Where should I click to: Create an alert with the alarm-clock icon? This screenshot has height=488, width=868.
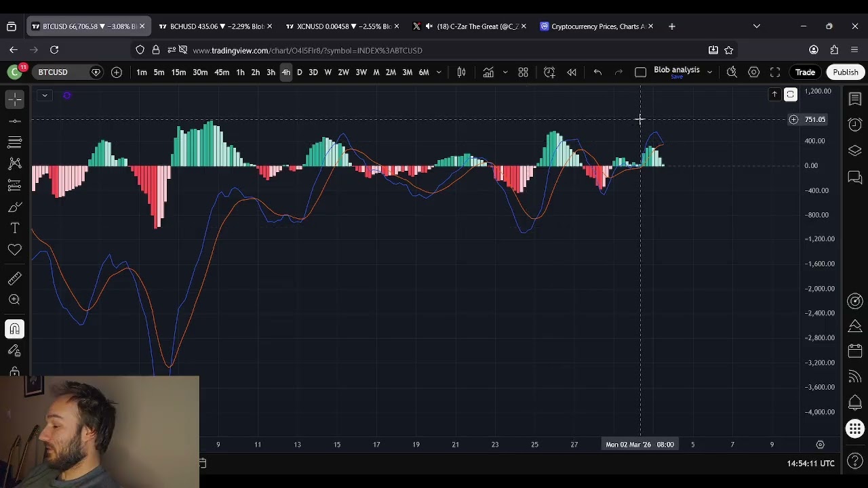click(549, 72)
